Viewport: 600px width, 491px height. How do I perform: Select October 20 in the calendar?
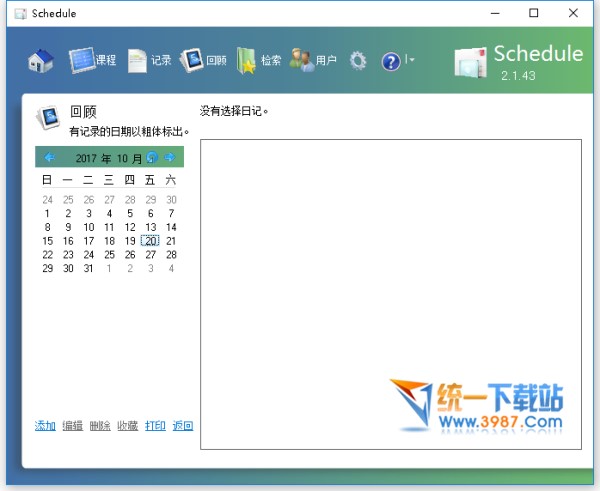(150, 241)
